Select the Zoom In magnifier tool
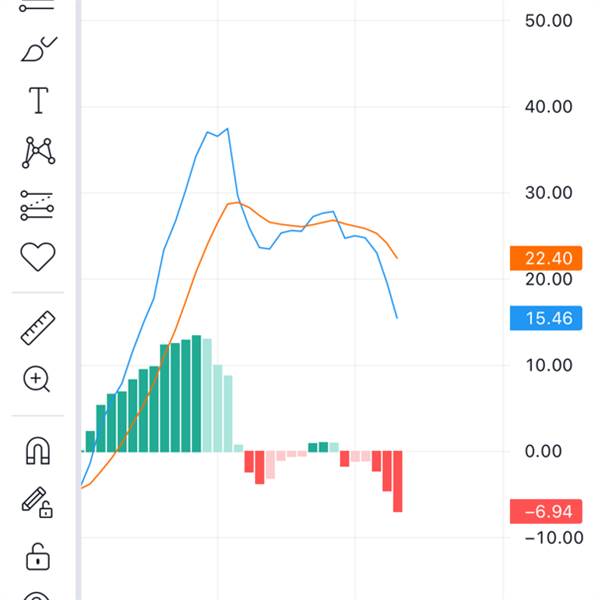This screenshot has height=600, width=600. click(37, 379)
